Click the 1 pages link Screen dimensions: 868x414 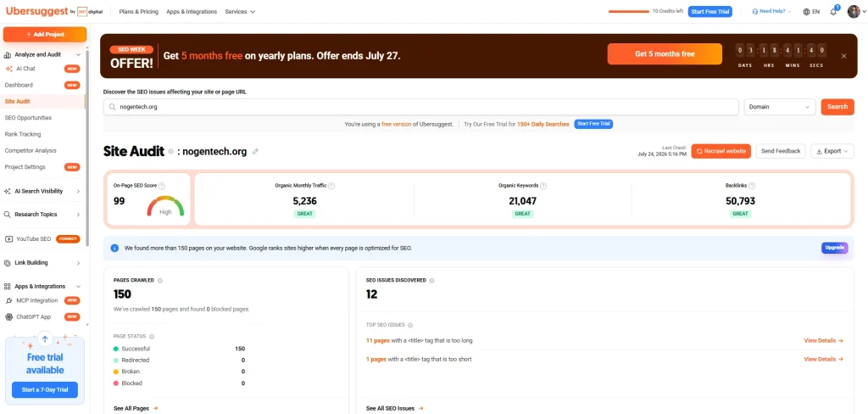(376, 359)
